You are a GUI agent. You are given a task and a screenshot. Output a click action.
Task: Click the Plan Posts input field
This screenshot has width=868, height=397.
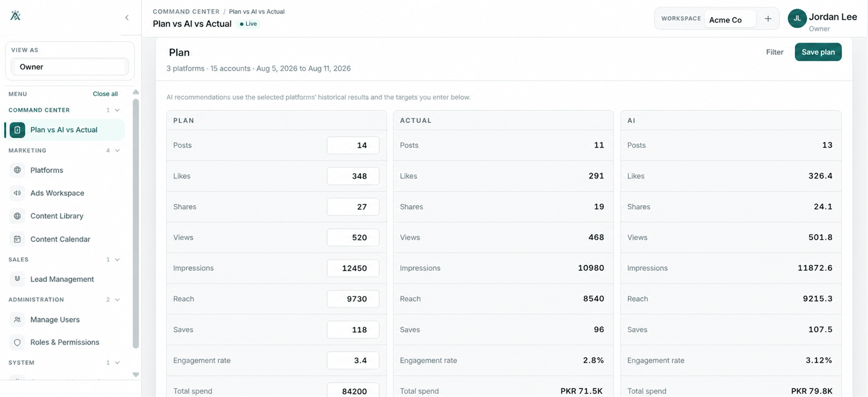(x=353, y=146)
